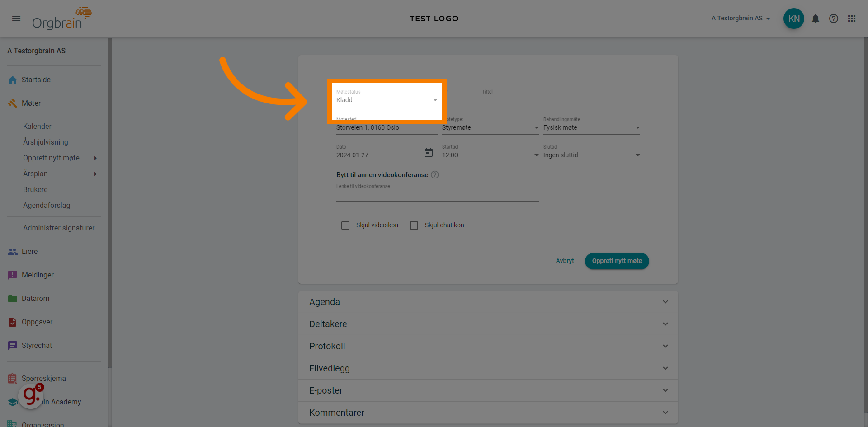This screenshot has height=427, width=868.
Task: Tick the Skjul videoikon checkbox
Action: 345,225
